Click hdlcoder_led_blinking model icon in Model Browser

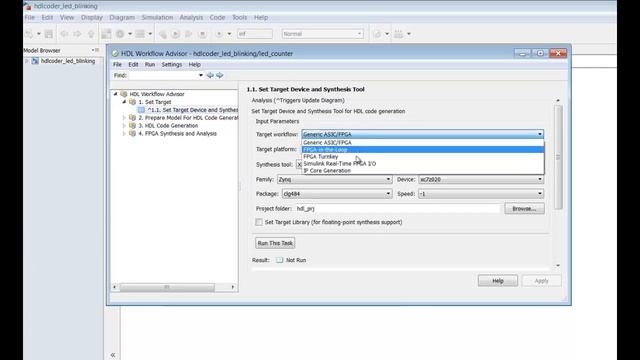[x=35, y=61]
